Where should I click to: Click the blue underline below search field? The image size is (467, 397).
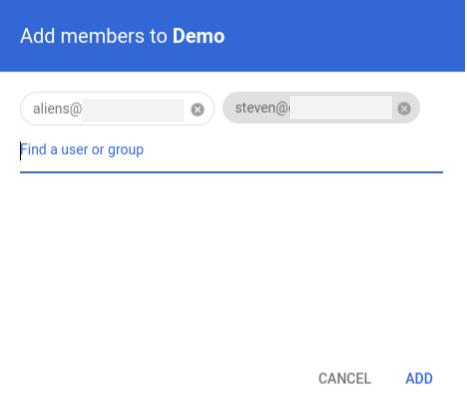point(231,172)
